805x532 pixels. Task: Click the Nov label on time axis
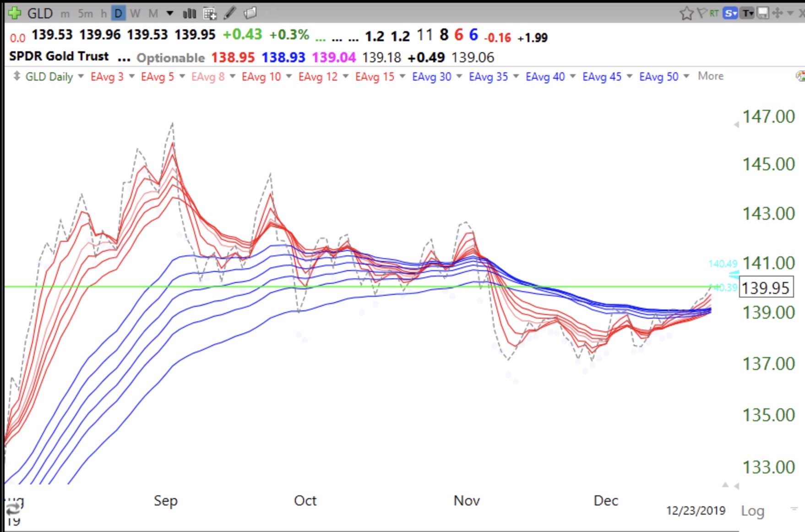[467, 500]
